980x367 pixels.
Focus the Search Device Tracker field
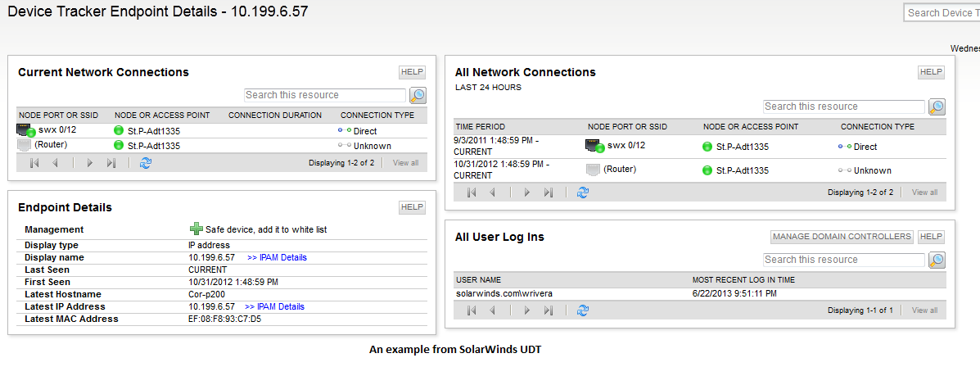(x=942, y=12)
